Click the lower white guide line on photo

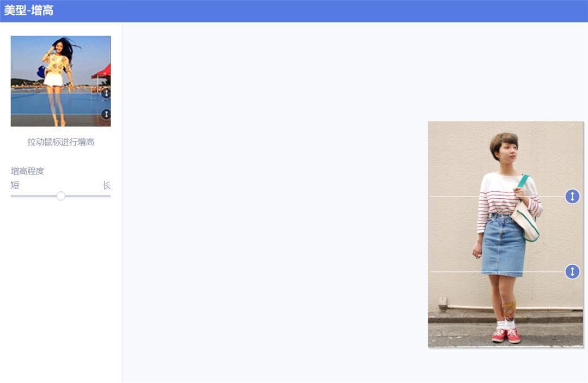pos(497,272)
